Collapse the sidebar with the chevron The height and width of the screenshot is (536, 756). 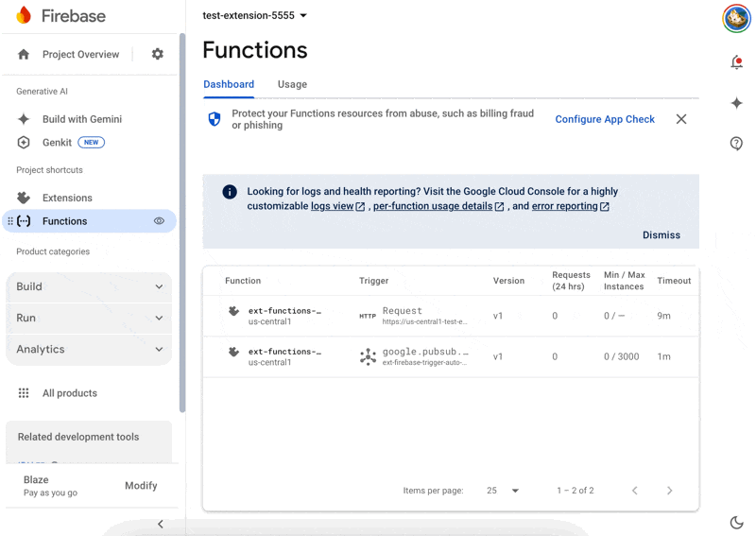tap(161, 524)
